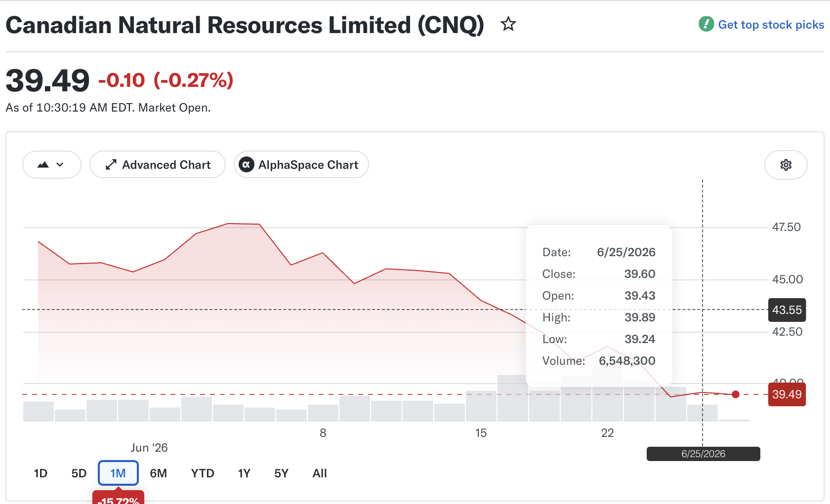This screenshot has width=830, height=504.
Task: Open chart settings gear icon
Action: pos(786,165)
